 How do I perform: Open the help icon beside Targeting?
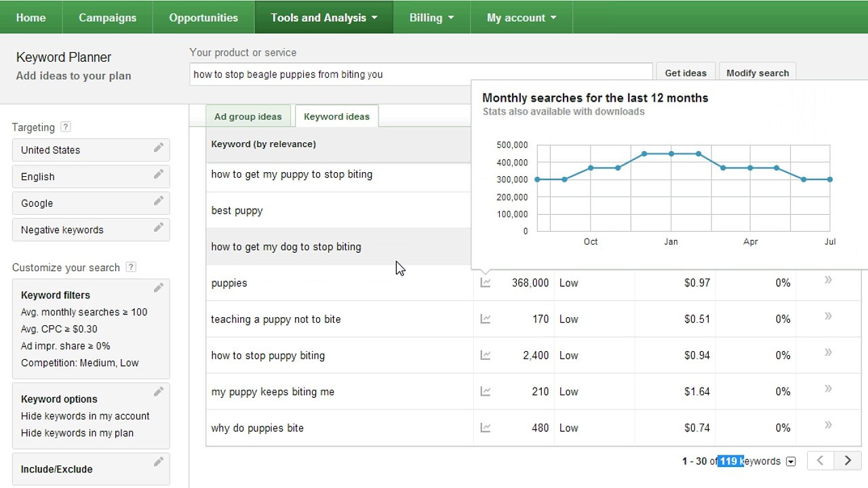(x=66, y=127)
